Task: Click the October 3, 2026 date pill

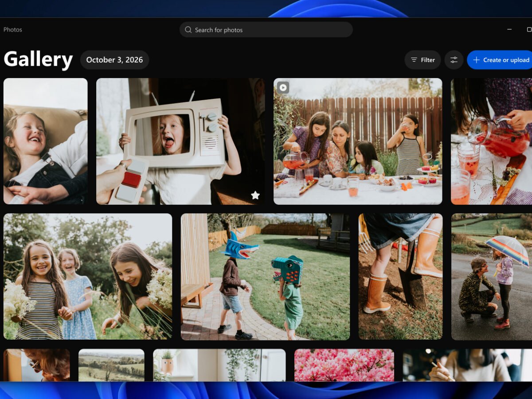Action: [114, 60]
